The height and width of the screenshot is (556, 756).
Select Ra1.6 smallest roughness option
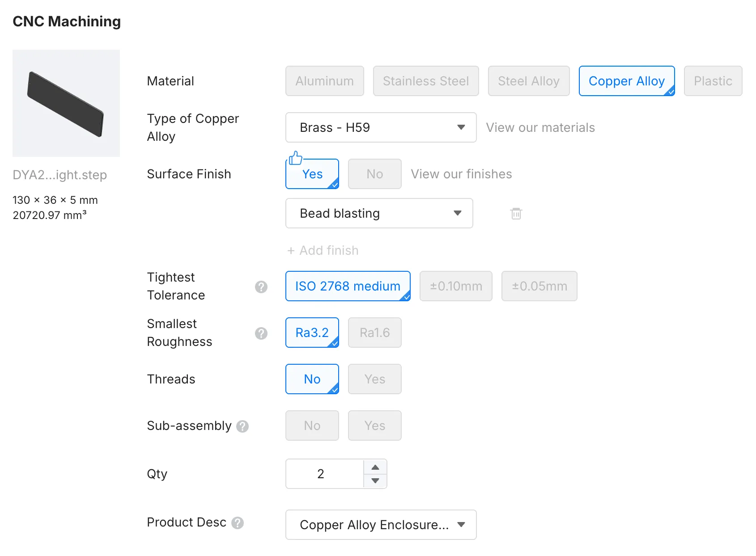coord(374,333)
